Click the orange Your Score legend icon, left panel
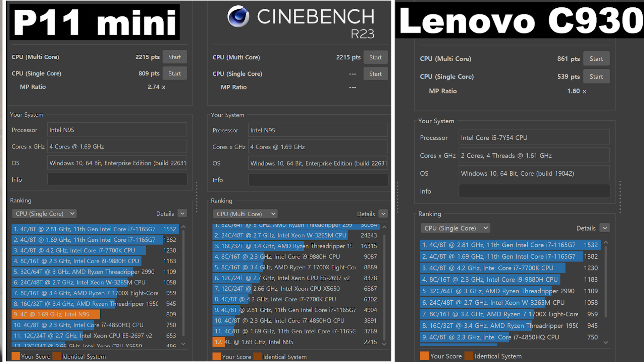The width and height of the screenshot is (644, 362). 15,356
